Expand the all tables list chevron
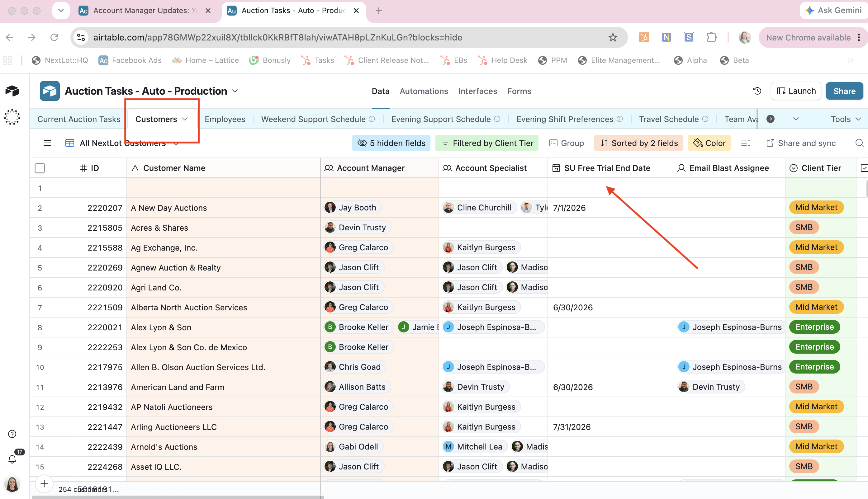The image size is (868, 499). point(796,119)
